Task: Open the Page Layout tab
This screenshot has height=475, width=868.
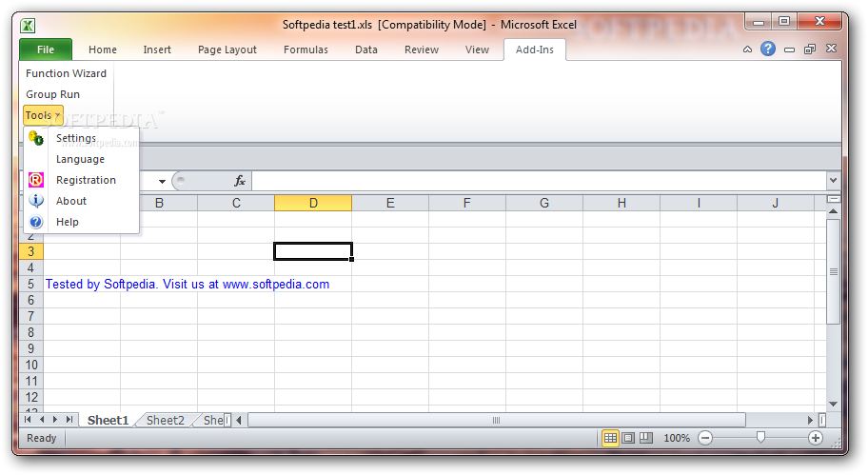Action: pos(227,49)
